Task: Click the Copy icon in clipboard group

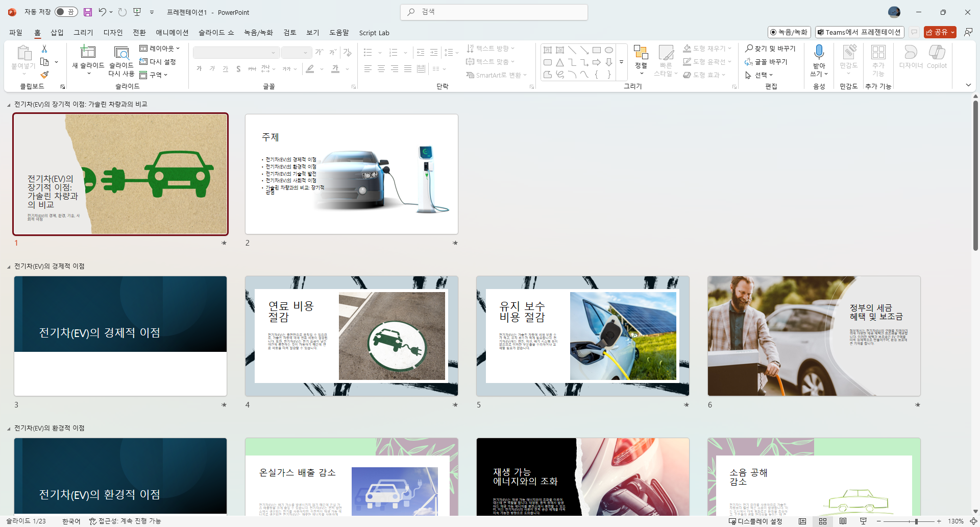Action: 44,62
